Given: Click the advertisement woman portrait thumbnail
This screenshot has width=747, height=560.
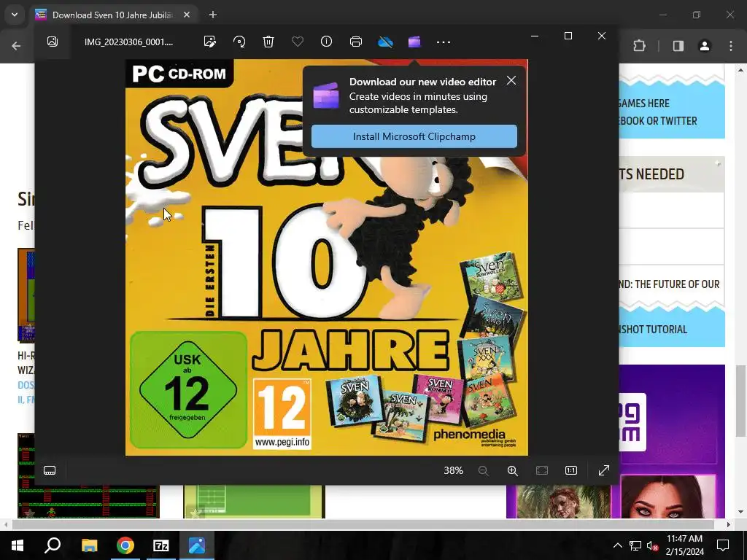Looking at the screenshot, I should [x=668, y=497].
